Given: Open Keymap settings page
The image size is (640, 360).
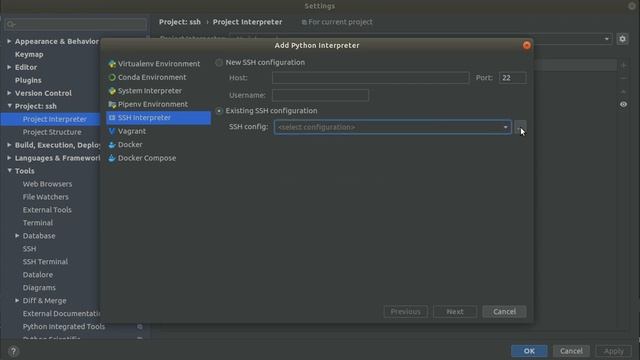Looking at the screenshot, I should (x=29, y=54).
